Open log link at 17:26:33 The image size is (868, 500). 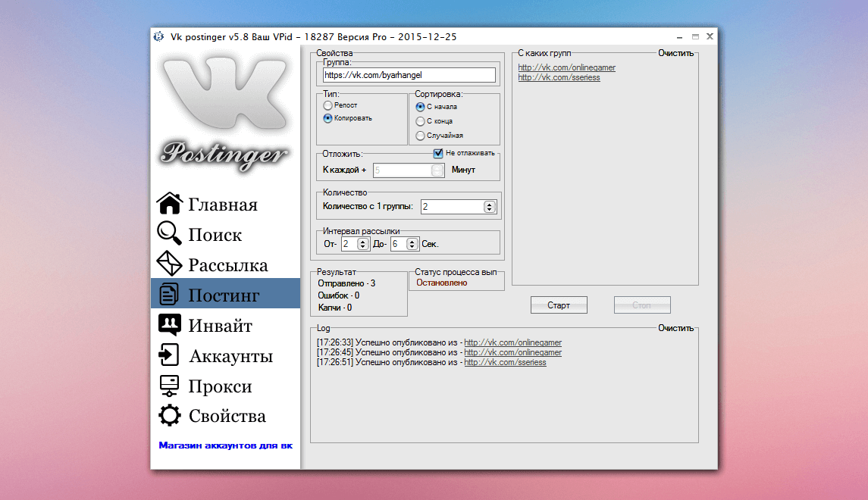coord(512,343)
